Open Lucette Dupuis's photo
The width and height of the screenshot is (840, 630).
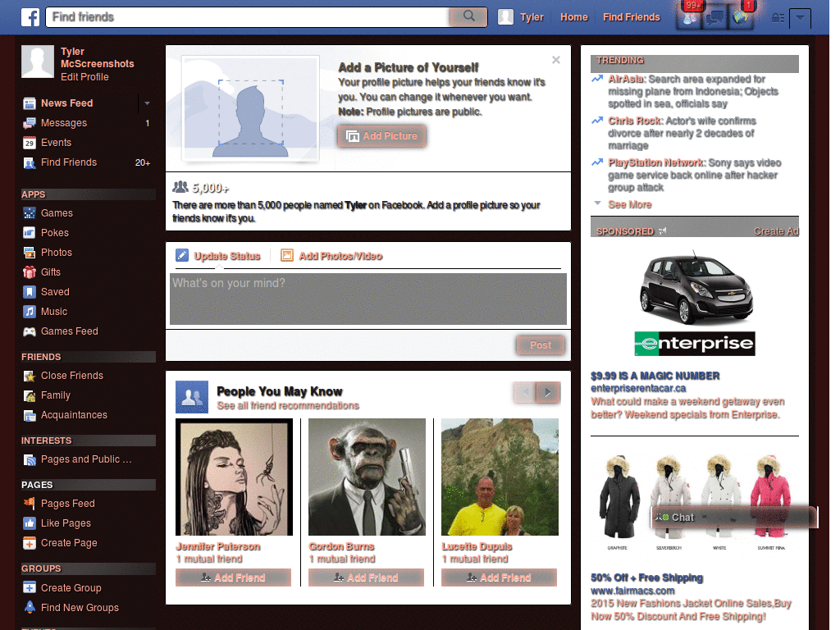(x=500, y=477)
